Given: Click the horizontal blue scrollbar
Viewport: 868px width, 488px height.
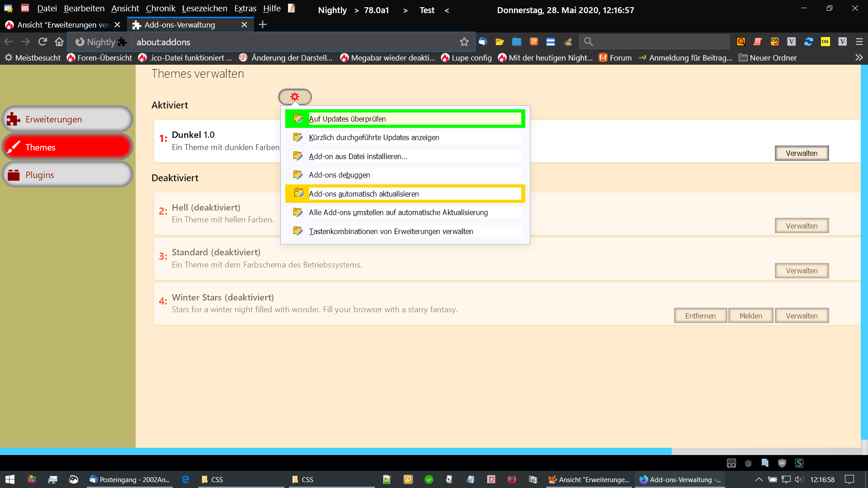Looking at the screenshot, I should coord(335,451).
